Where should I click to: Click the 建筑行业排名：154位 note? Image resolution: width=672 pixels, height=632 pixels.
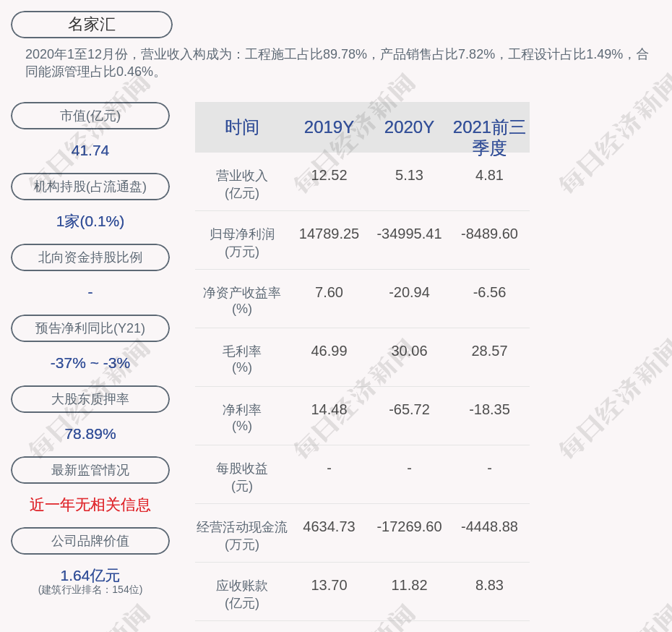90,590
